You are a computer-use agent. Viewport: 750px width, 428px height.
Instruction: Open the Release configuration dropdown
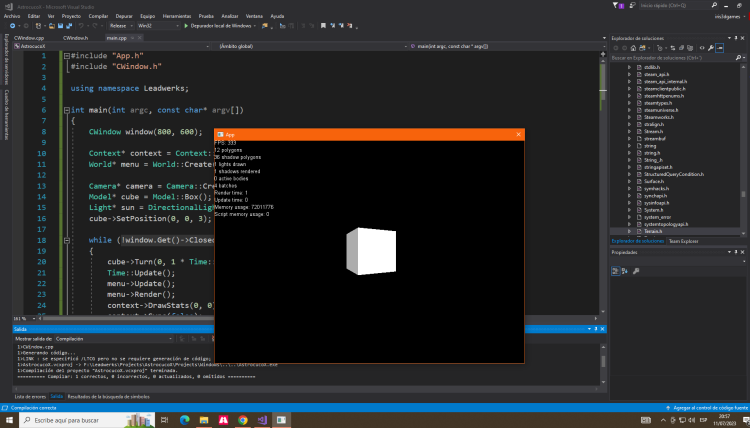[120, 26]
